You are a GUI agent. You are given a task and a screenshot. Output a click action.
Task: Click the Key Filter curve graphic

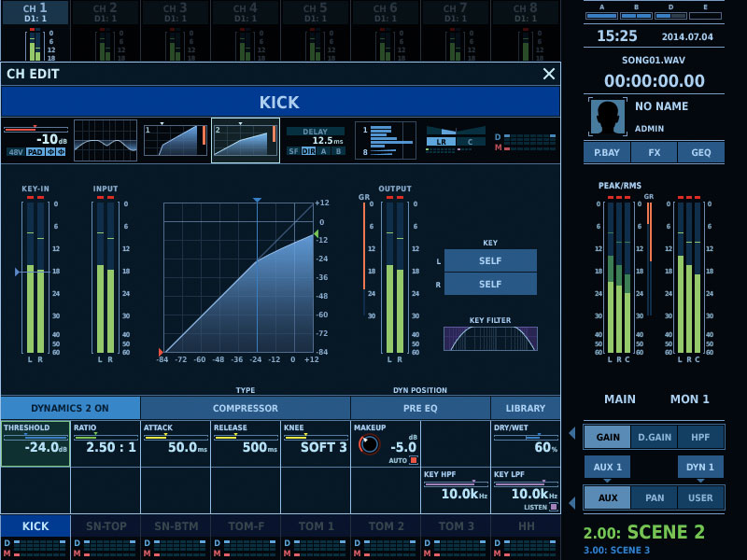490,339
